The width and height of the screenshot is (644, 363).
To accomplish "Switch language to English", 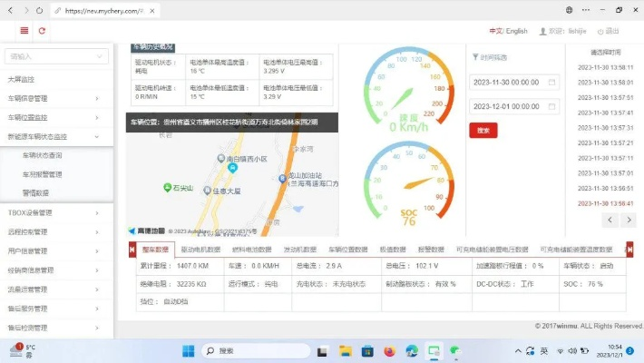I will [x=517, y=30].
